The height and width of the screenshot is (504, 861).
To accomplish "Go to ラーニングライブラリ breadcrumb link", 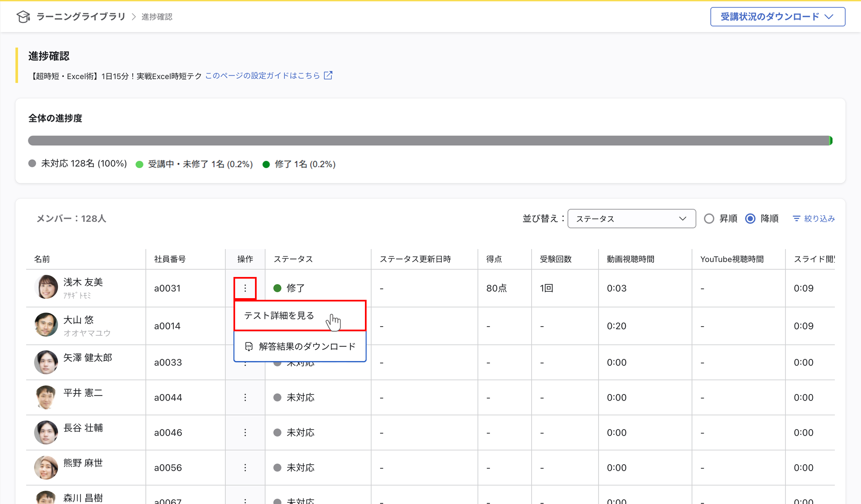I will [x=80, y=17].
